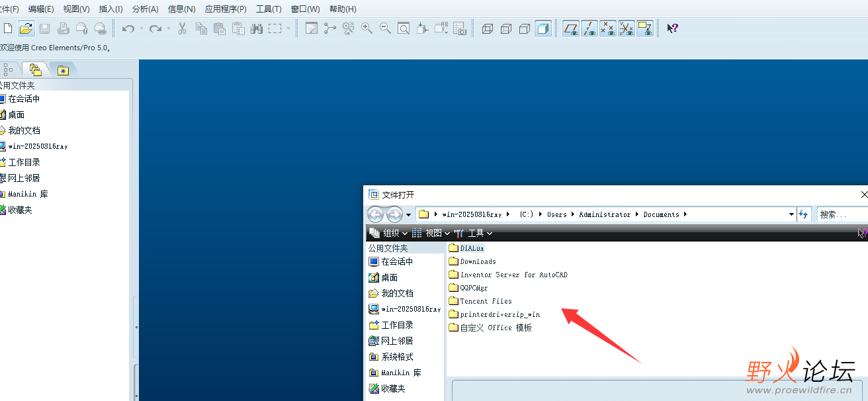Screen dimensions: 868x401
Task: Select Wireframe display style
Action: tap(488, 28)
